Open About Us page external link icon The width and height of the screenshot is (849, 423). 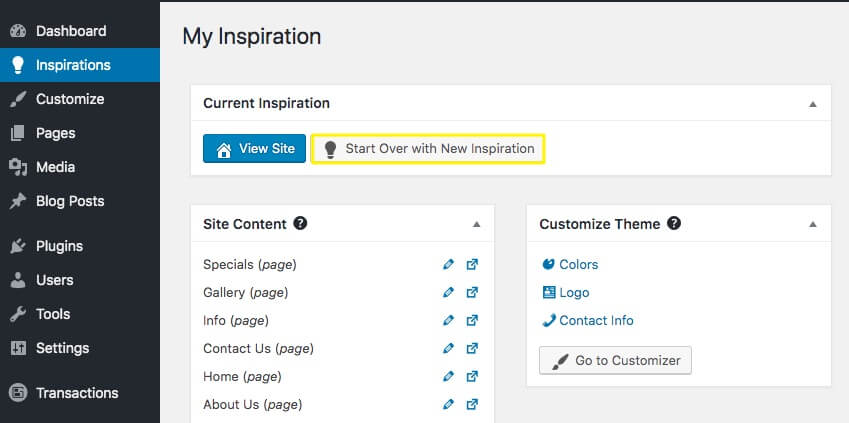[472, 405]
